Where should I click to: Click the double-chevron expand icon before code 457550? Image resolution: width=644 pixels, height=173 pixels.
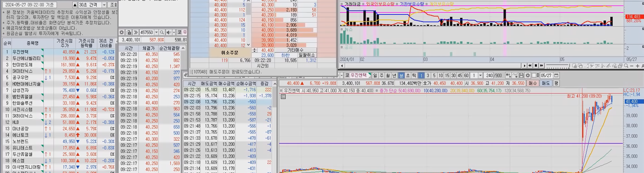point(136,32)
